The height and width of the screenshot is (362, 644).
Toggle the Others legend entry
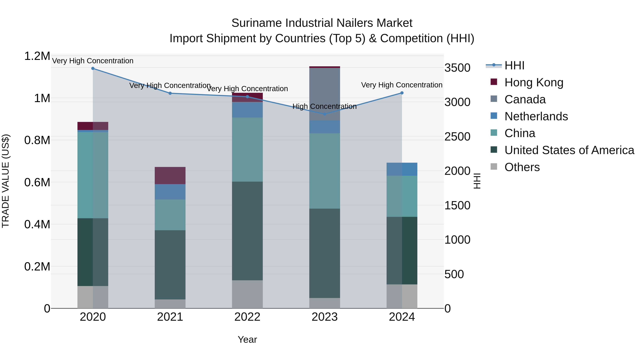coord(515,167)
